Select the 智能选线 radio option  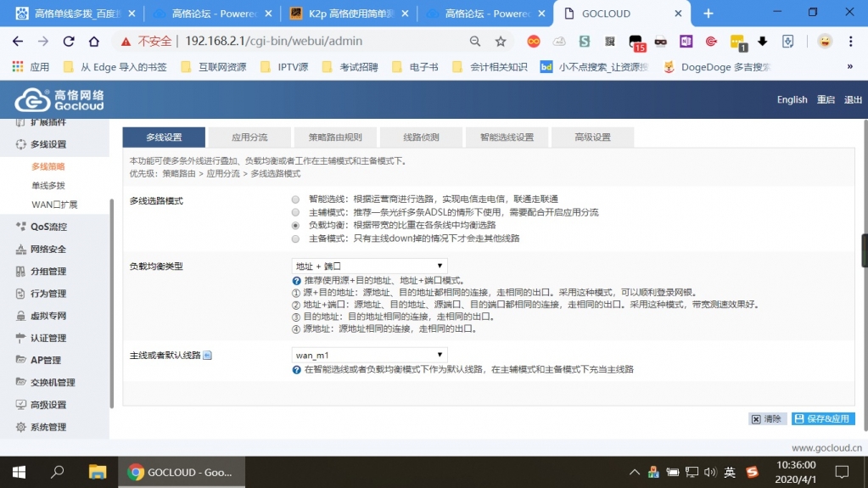295,199
